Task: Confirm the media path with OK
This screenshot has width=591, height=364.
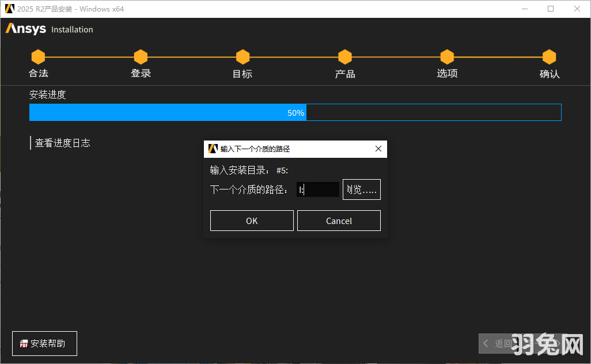Action: coord(252,220)
